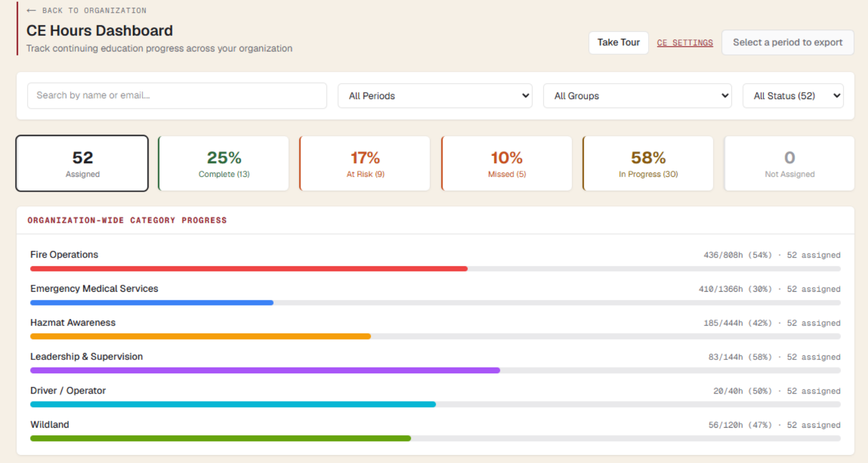The image size is (868, 463).
Task: Click the Organization-Wide Category Progress heading
Action: click(x=127, y=221)
